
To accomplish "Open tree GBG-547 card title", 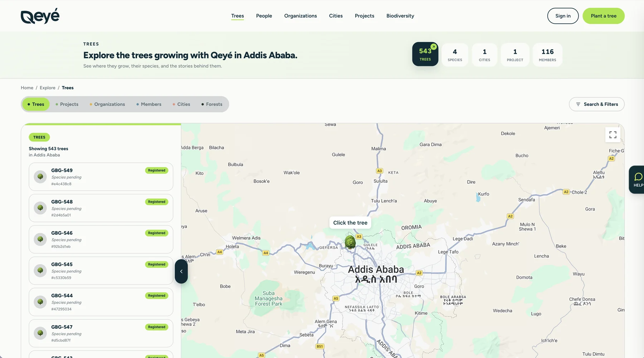I will coord(62,327).
